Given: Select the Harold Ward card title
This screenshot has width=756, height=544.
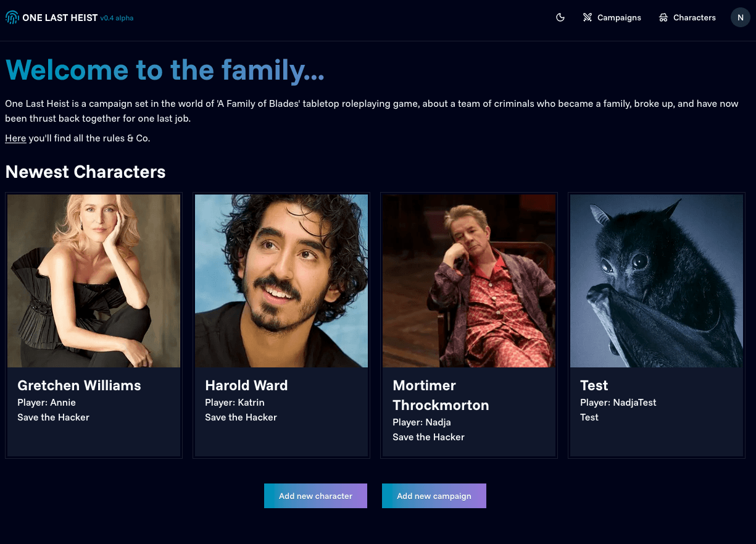Looking at the screenshot, I should [x=246, y=385].
